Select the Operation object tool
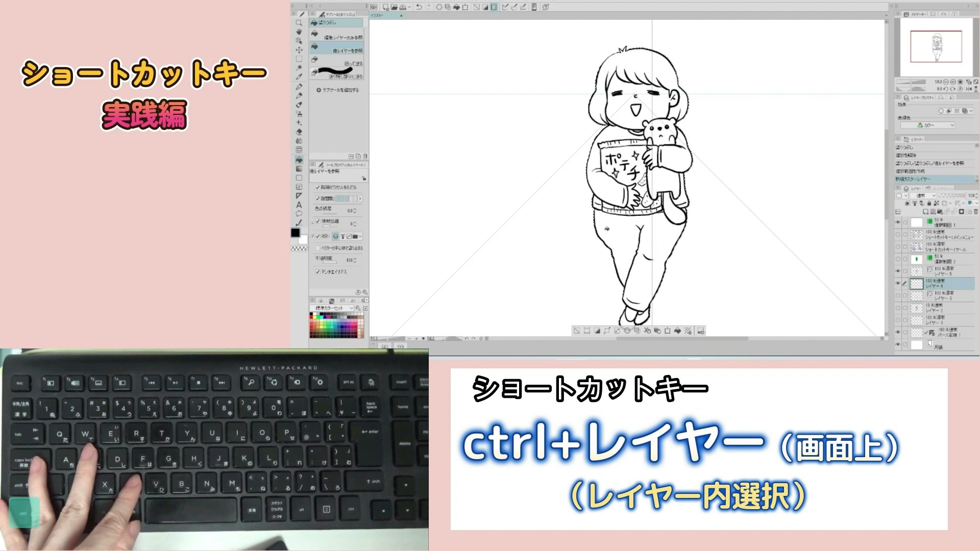This screenshot has height=551, width=980. [x=299, y=41]
